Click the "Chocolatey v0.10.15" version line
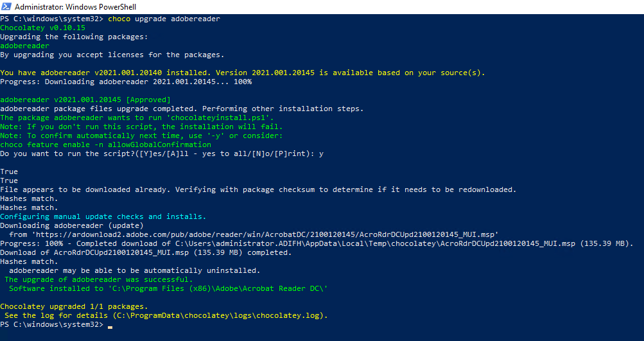This screenshot has height=341, width=644. pos(33,28)
